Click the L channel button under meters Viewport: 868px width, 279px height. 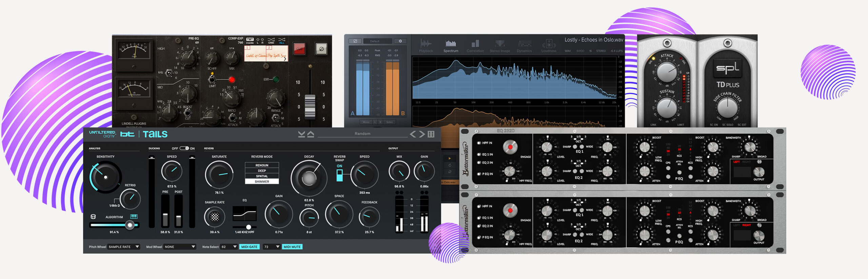coord(375,122)
